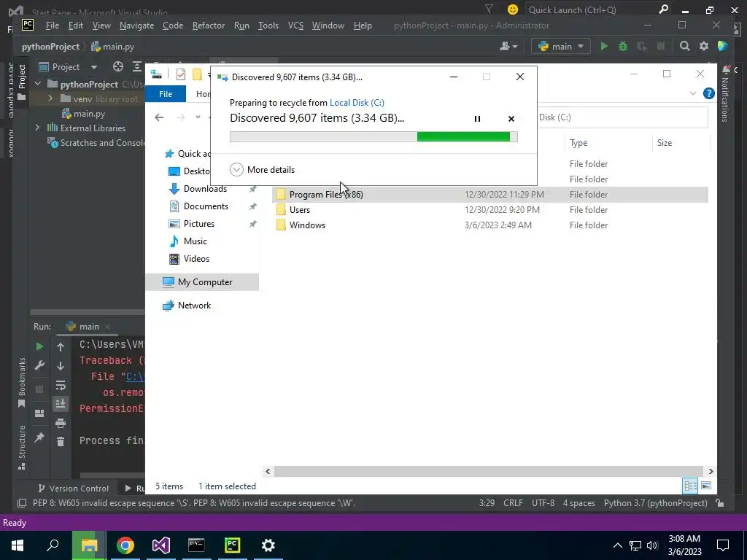Clear output with trash icon in Run panel
The height and width of the screenshot is (560, 747).
[61, 442]
